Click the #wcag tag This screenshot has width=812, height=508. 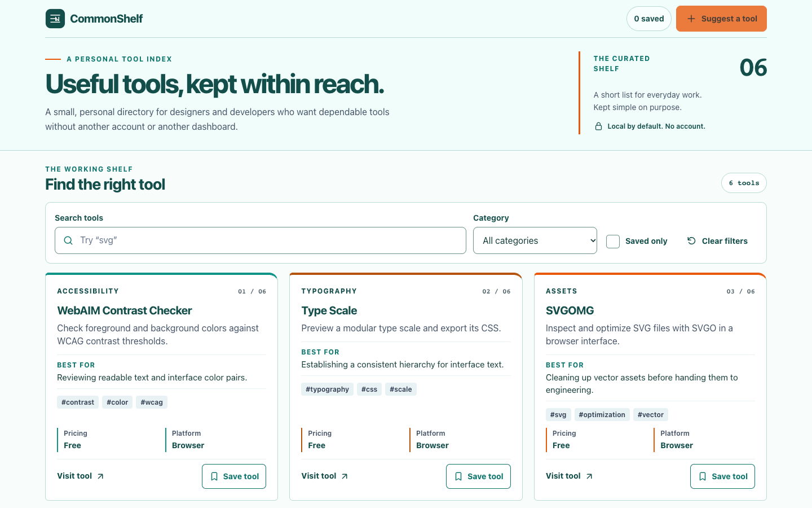click(152, 402)
